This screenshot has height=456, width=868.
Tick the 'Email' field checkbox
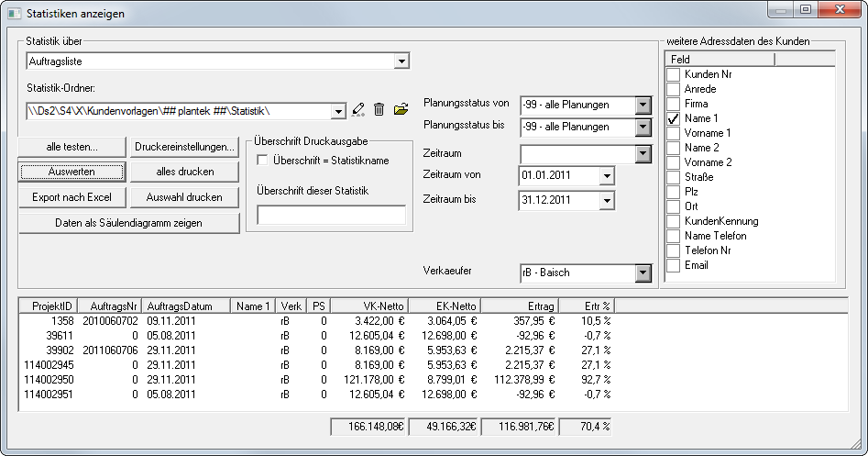click(673, 265)
